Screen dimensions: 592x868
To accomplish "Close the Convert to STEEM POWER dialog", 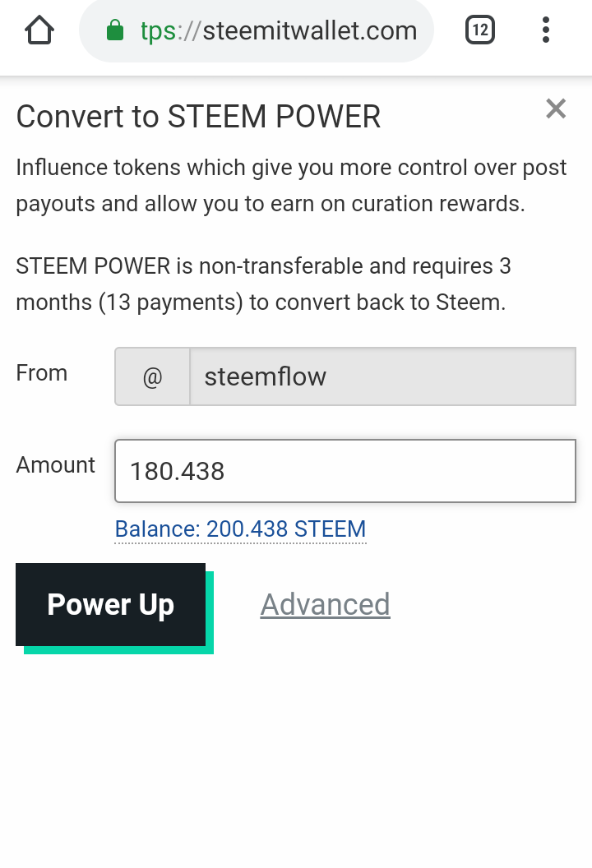I will point(556,108).
